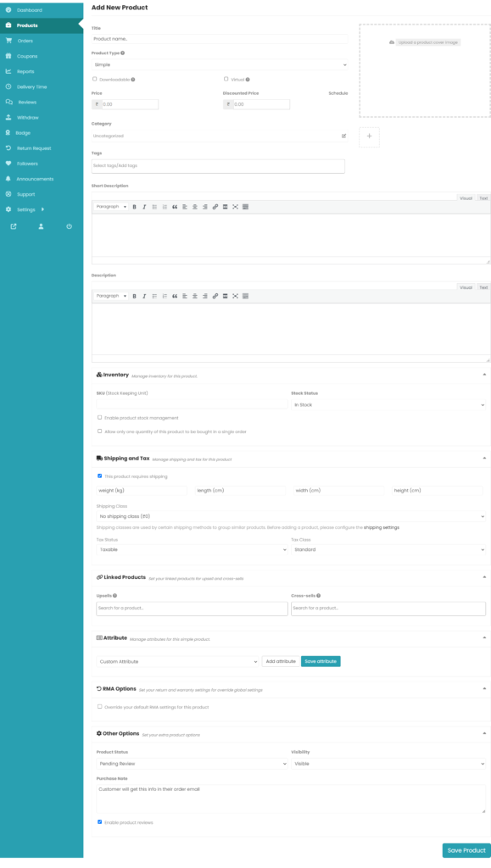The width and height of the screenshot is (491, 868).
Task: Open the Product Status dropdown
Action: coord(192,764)
